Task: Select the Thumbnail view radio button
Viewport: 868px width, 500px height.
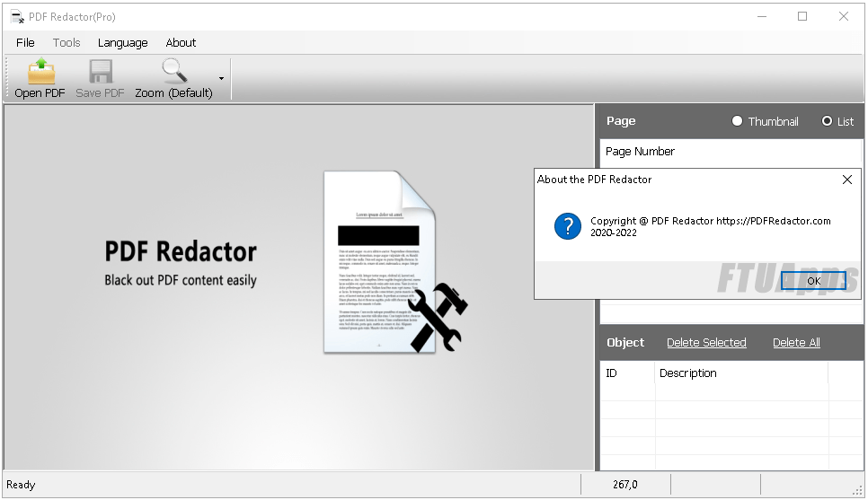Action: tap(737, 121)
